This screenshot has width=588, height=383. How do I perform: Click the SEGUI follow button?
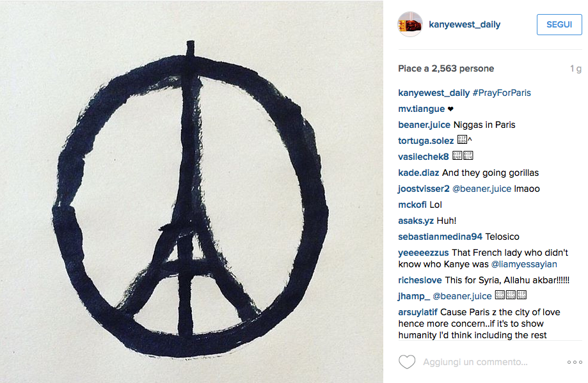coord(559,25)
